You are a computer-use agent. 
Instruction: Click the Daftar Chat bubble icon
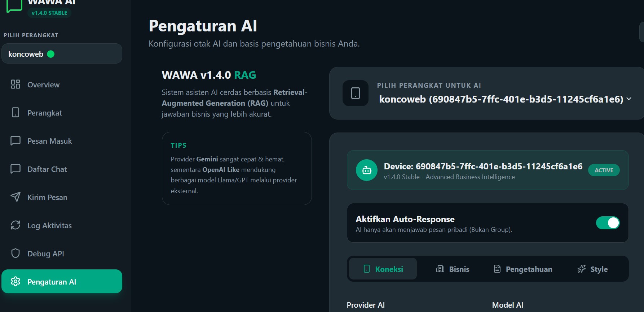pyautogui.click(x=16, y=169)
